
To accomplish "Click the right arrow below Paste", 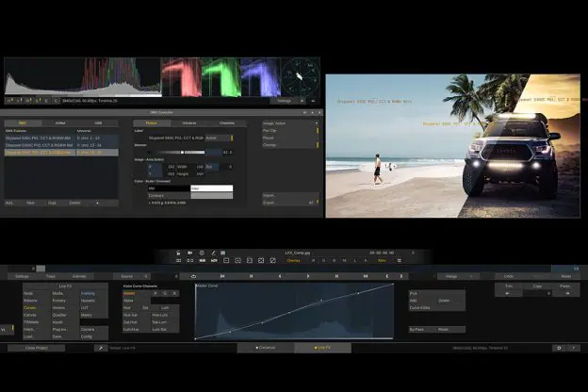I will (567, 293).
